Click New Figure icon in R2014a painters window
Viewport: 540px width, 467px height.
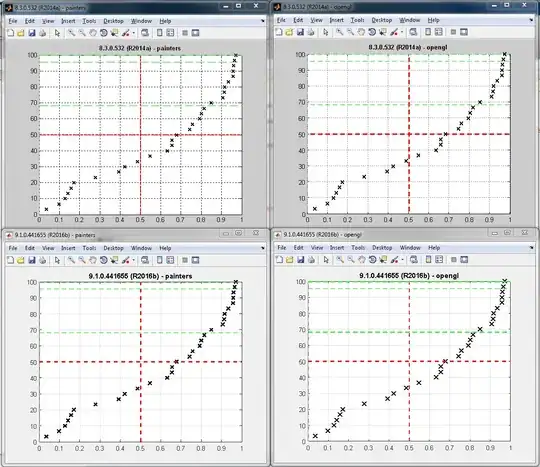click(11, 33)
